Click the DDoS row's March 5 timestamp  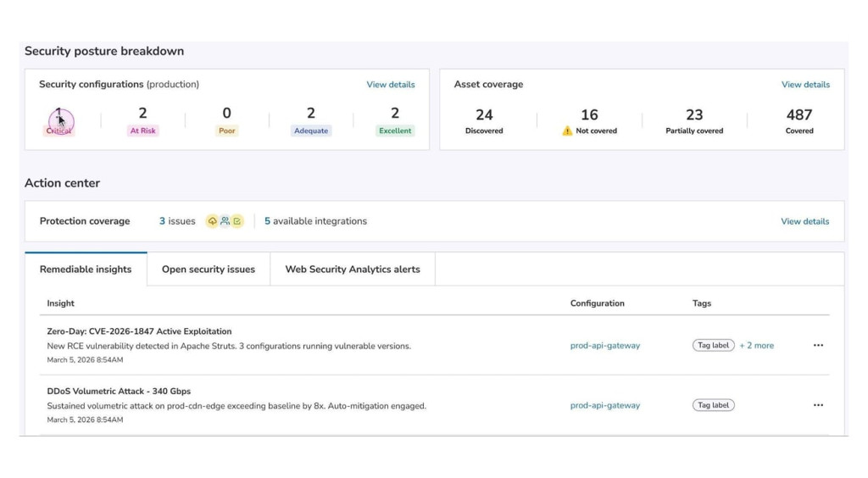pyautogui.click(x=86, y=420)
